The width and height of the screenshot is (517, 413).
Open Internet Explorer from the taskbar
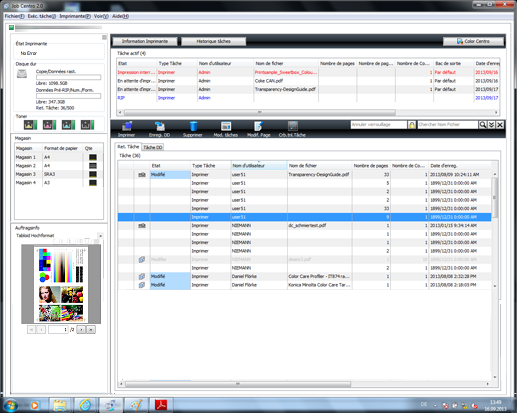86,405
